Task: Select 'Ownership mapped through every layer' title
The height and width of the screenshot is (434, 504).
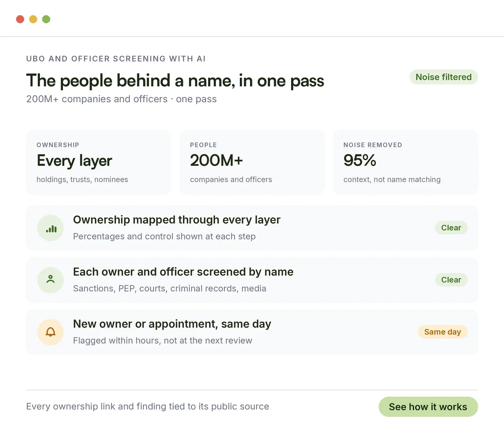Action: [x=176, y=220]
